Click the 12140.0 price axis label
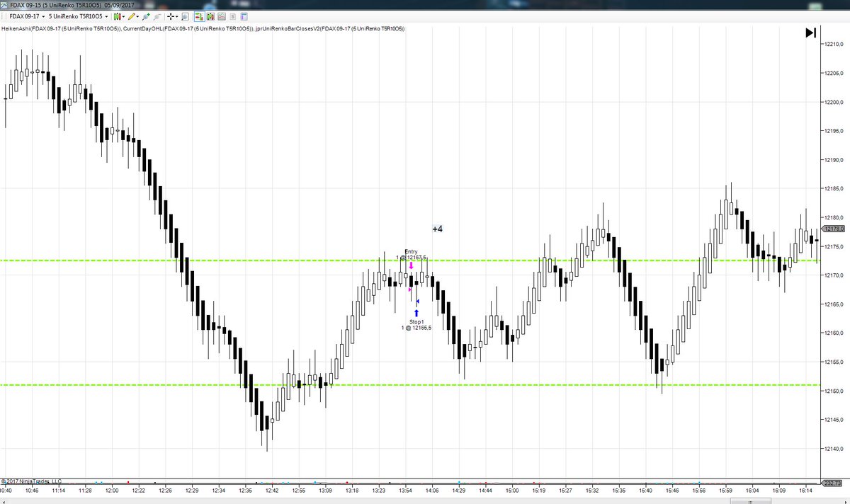The height and width of the screenshot is (504, 850). click(x=833, y=449)
